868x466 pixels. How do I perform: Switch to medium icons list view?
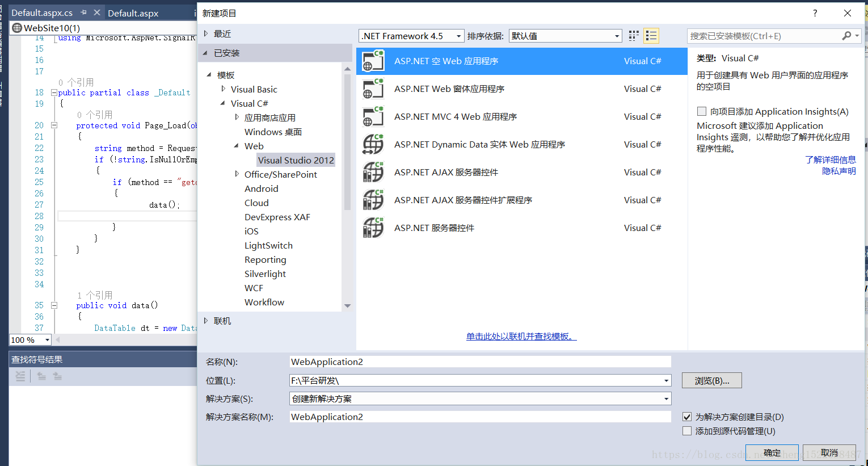point(651,36)
